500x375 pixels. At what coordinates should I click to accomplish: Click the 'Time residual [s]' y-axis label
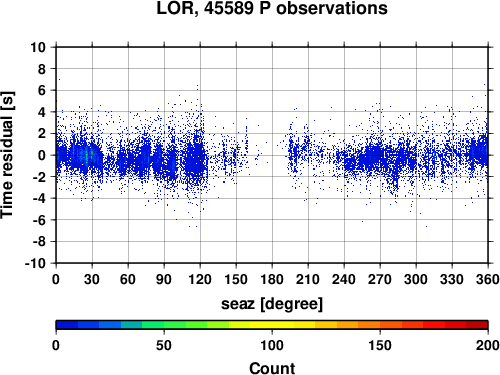click(7, 155)
